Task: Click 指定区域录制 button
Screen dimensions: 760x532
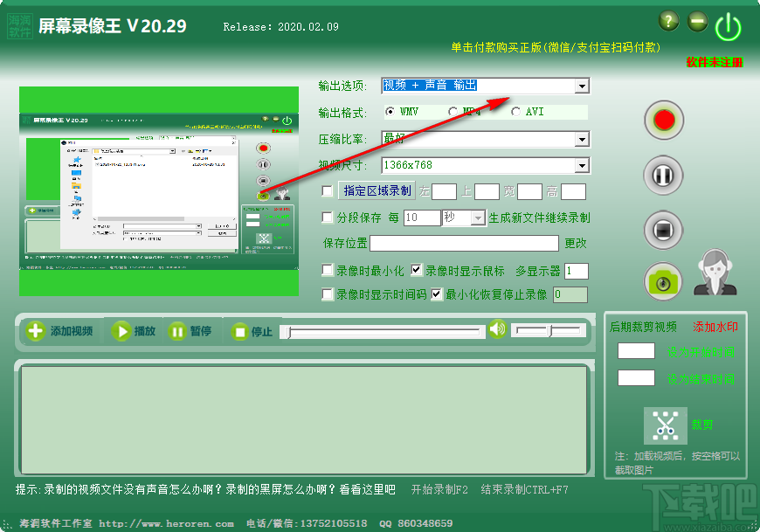Action: pos(377,191)
